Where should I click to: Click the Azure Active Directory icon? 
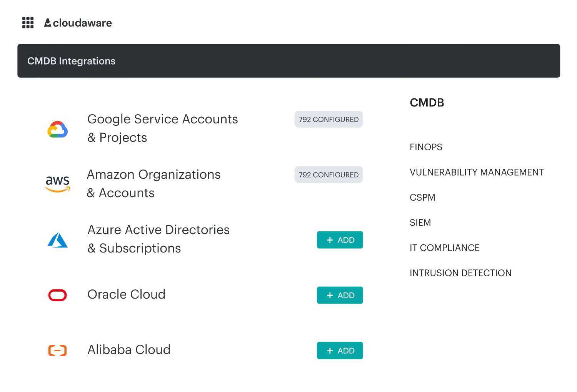click(x=57, y=240)
